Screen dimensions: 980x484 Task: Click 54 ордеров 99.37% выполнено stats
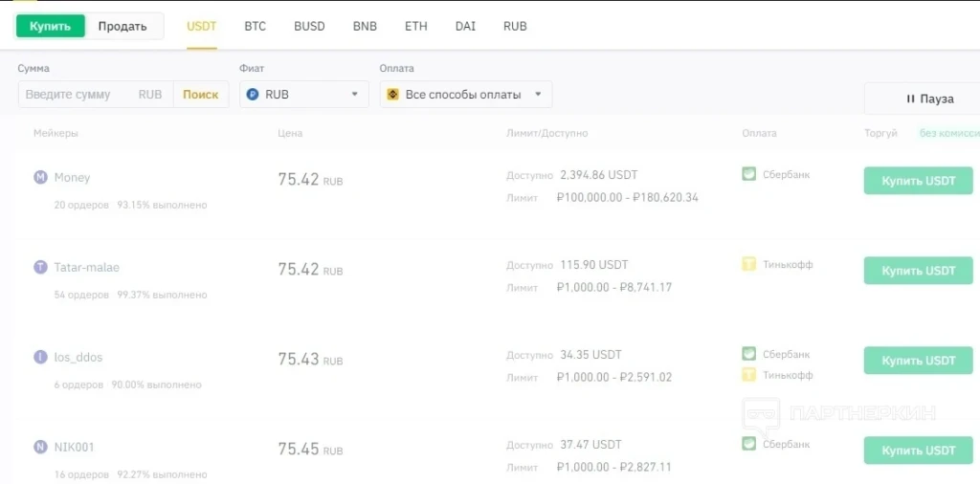[130, 295]
